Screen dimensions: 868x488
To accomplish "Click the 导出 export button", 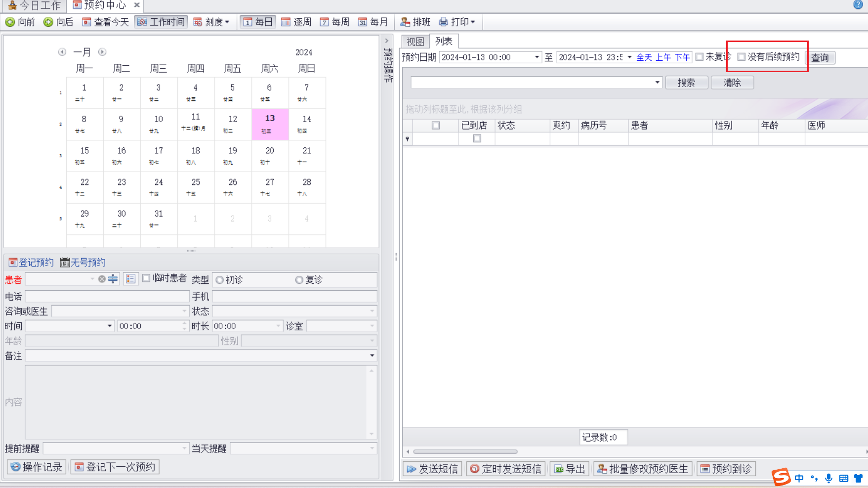I will 570,469.
